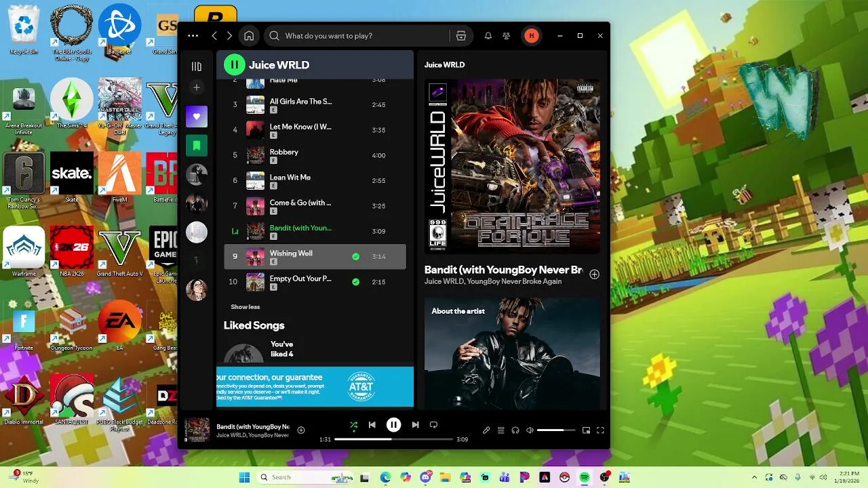The height and width of the screenshot is (488, 868).
Task: Open Discord from the taskbar
Action: (426, 478)
